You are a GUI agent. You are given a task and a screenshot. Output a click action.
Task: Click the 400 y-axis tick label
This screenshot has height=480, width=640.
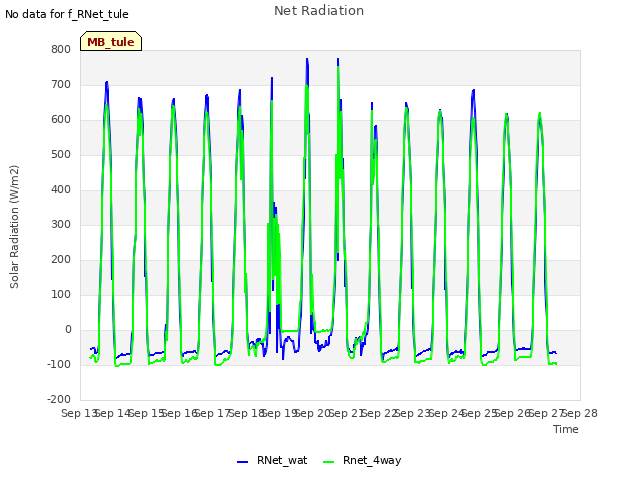pyautogui.click(x=61, y=190)
